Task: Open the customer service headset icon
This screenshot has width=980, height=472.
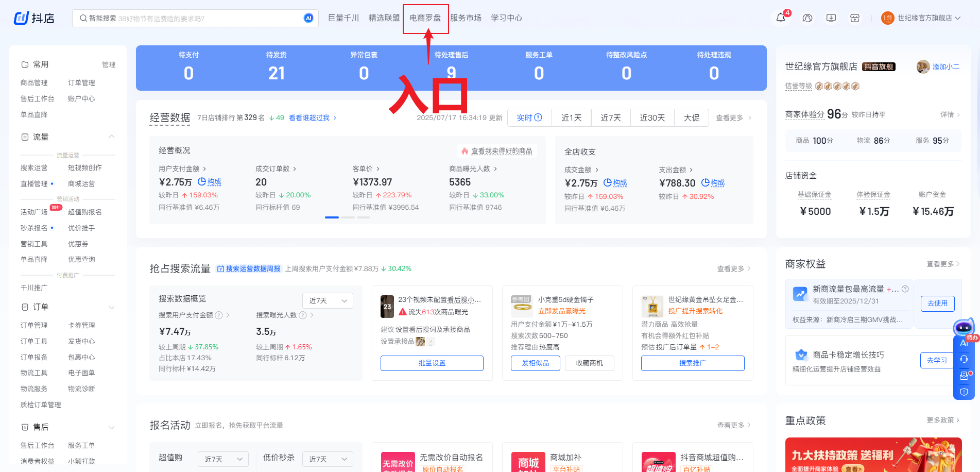Action: pyautogui.click(x=807, y=18)
